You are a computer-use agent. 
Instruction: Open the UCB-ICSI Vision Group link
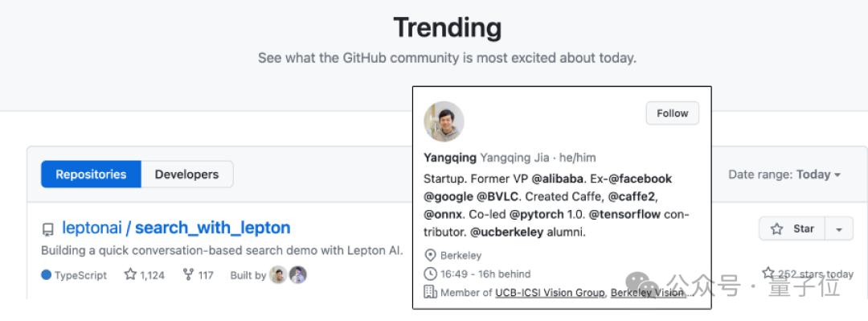[550, 292]
